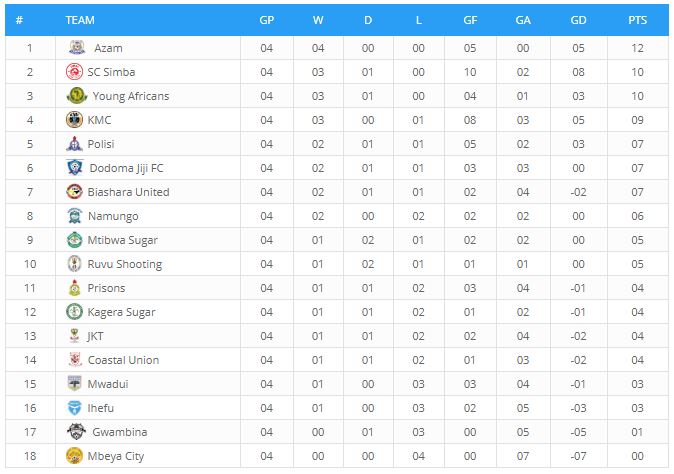Click the Mbeya City badge icon

pyautogui.click(x=74, y=456)
